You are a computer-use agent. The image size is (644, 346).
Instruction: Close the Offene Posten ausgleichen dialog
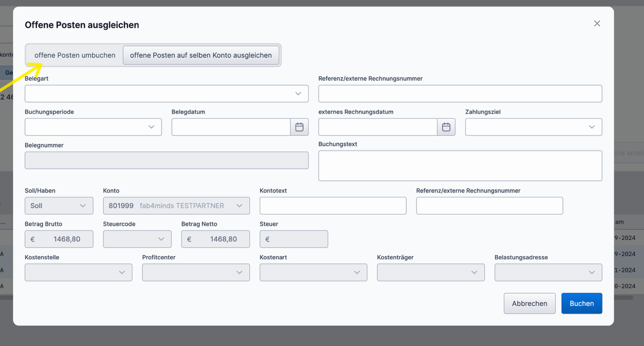click(x=597, y=23)
